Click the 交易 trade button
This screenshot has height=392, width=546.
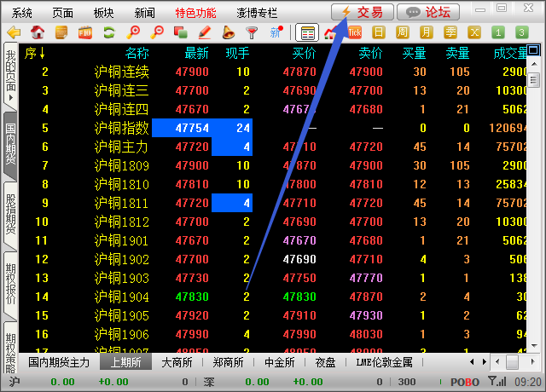(362, 12)
